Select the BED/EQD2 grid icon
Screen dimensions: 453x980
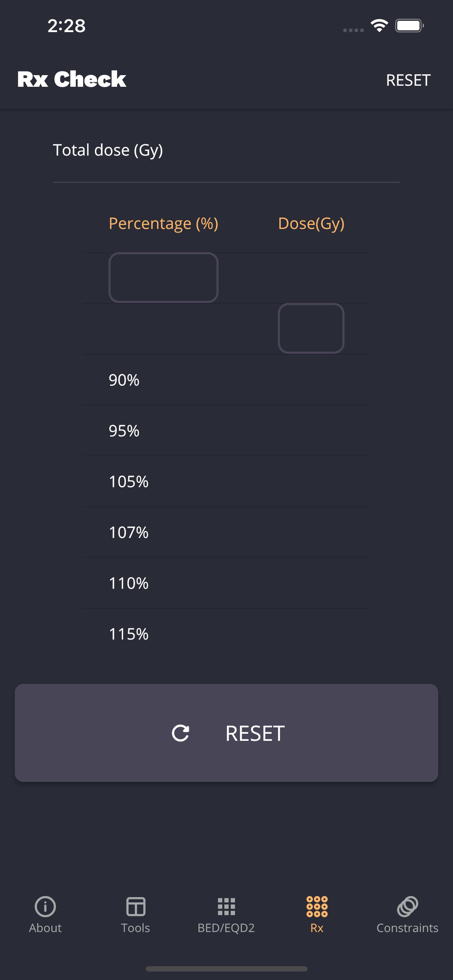click(x=226, y=907)
